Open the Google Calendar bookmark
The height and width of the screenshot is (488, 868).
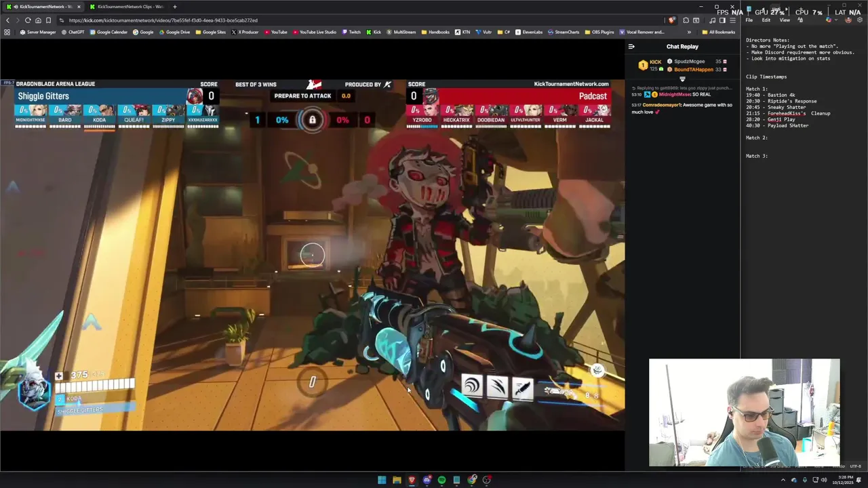coord(108,32)
